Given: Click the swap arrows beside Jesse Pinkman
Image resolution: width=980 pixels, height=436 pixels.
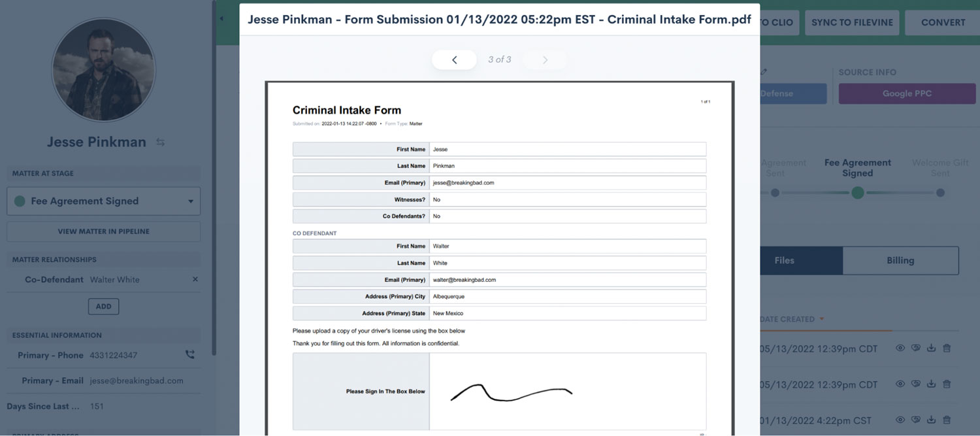Looking at the screenshot, I should pos(160,142).
